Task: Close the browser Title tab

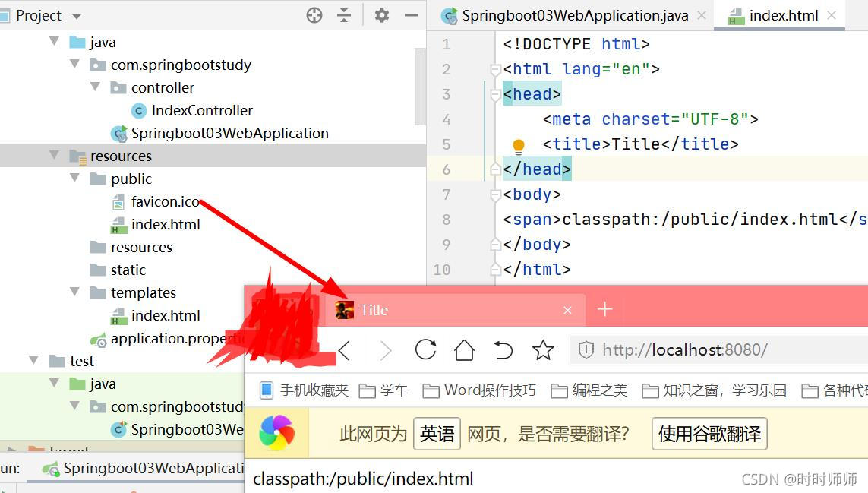Action: click(567, 310)
